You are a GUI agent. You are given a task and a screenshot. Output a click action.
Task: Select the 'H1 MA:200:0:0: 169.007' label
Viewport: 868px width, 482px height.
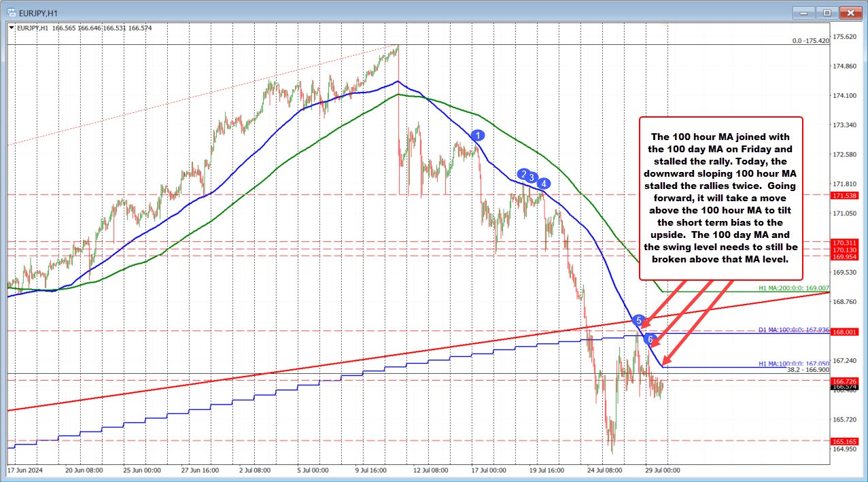794,288
